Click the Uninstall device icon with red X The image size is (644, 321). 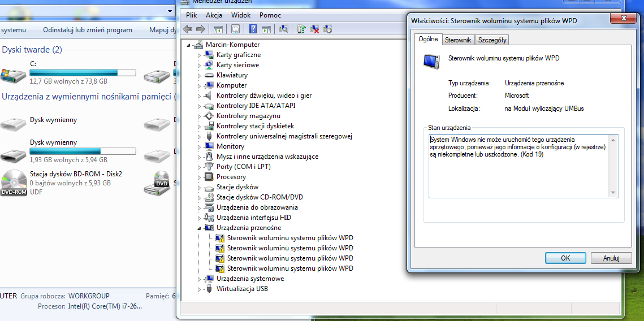(x=314, y=29)
